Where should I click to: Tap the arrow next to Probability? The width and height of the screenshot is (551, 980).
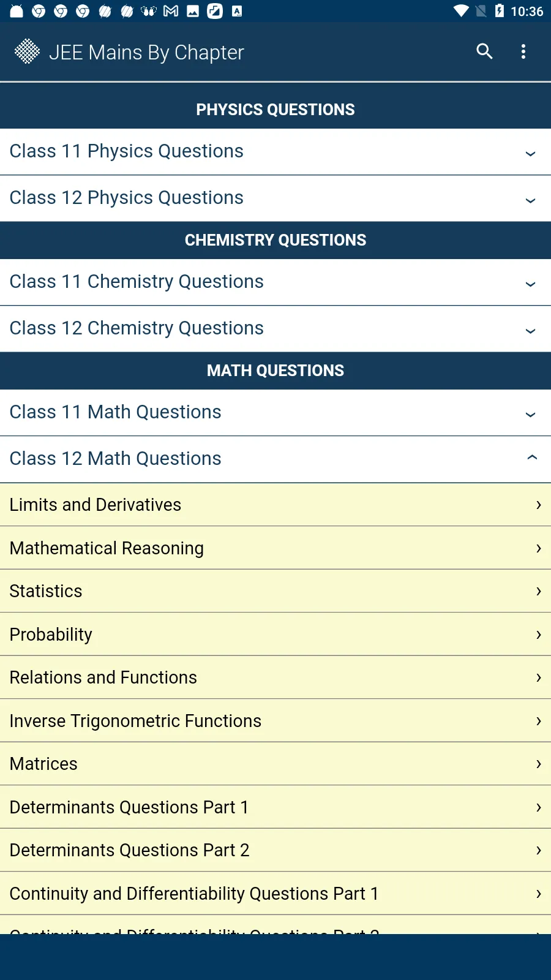[x=538, y=635]
